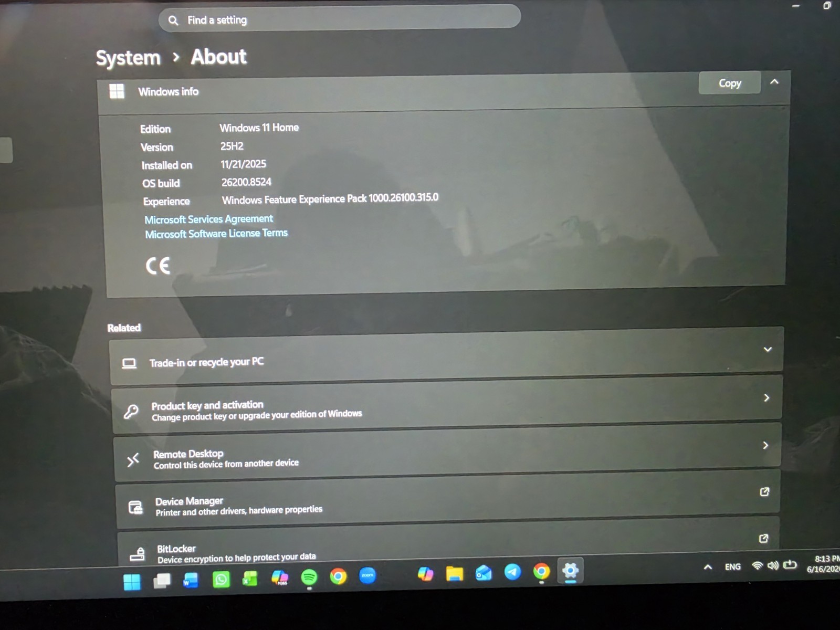Click the Windows info section header
The image size is (840, 630).
444,92
